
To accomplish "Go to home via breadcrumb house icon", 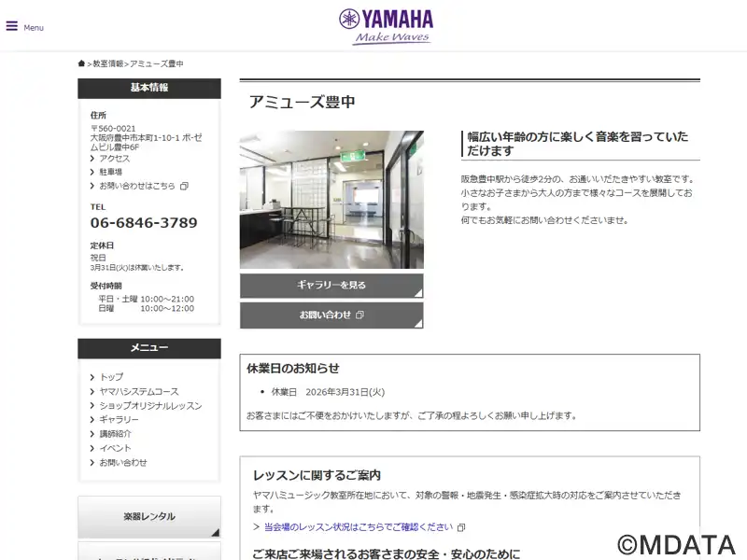I will (x=81, y=63).
